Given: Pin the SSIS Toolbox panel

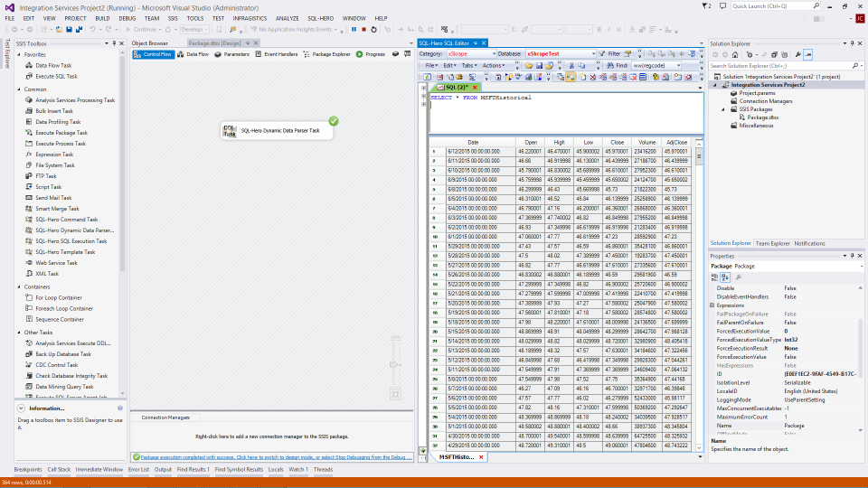Looking at the screenshot, I should click(114, 43).
